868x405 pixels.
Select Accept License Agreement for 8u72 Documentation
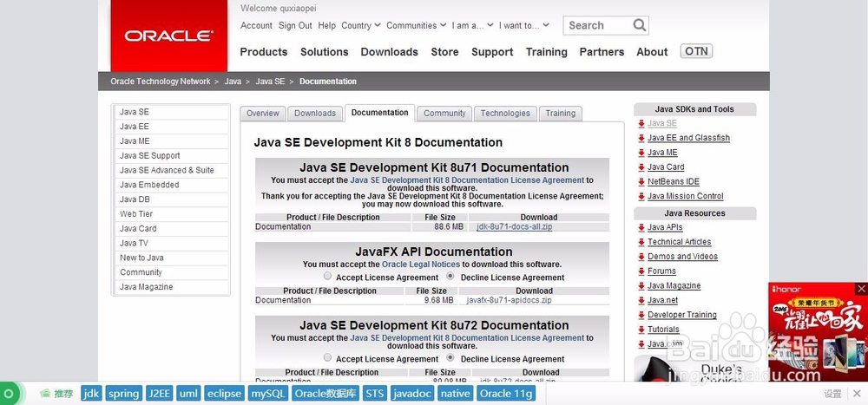(x=328, y=357)
